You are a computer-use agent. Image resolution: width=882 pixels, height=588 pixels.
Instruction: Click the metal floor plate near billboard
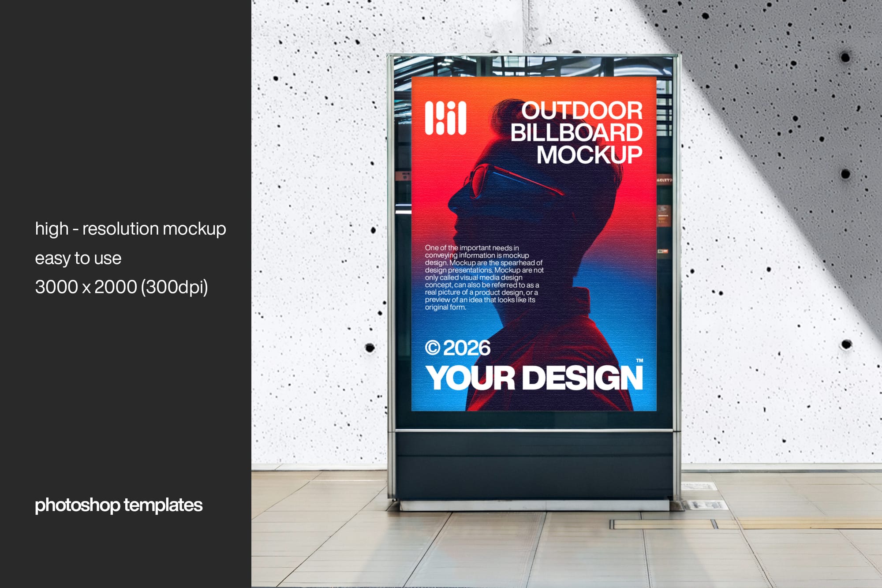[x=707, y=505]
